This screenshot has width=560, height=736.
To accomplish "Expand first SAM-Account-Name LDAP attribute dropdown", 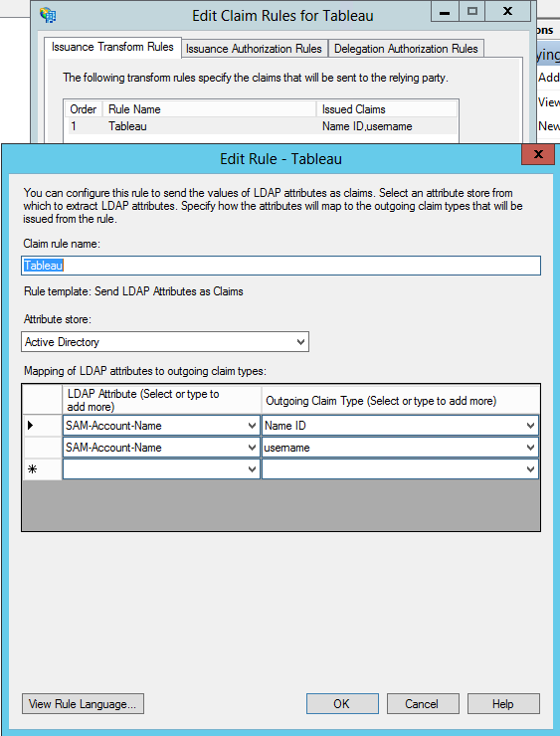I will click(x=252, y=426).
